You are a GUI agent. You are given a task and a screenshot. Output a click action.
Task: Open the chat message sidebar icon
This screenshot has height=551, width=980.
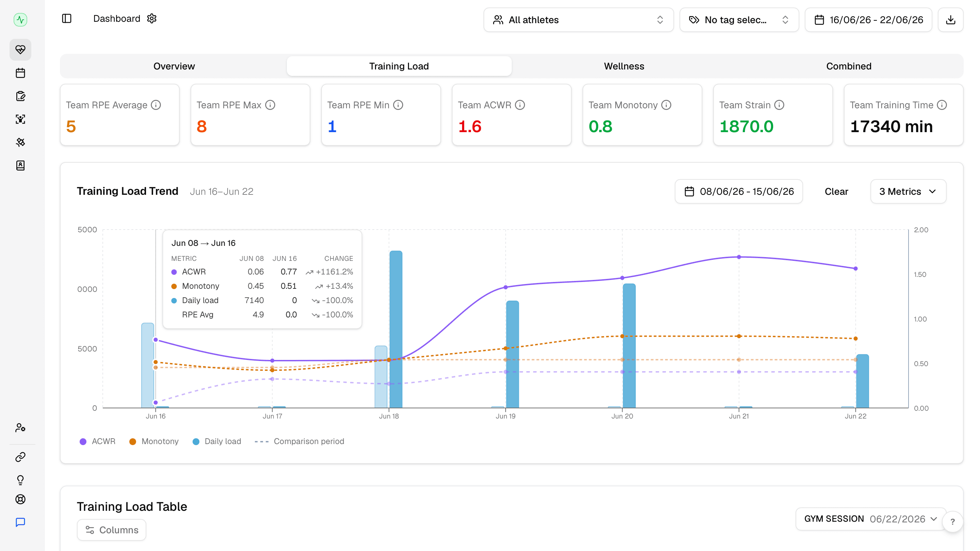click(x=20, y=522)
